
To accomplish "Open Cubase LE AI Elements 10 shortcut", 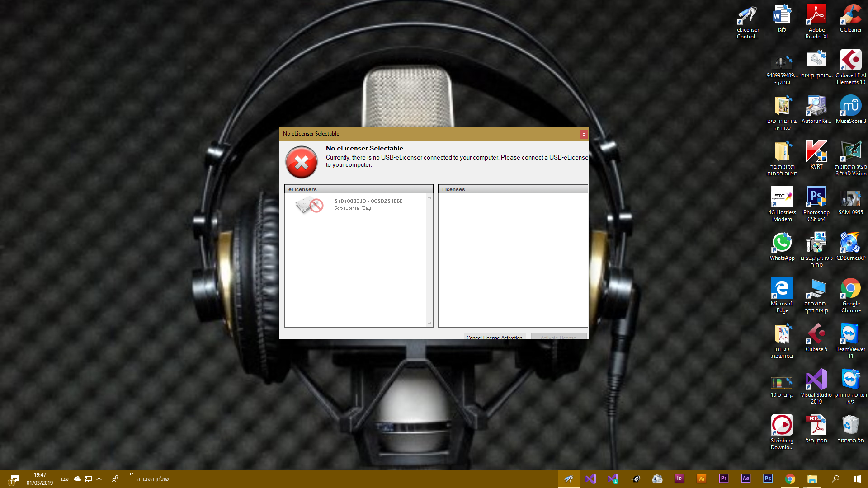I will pos(850,67).
